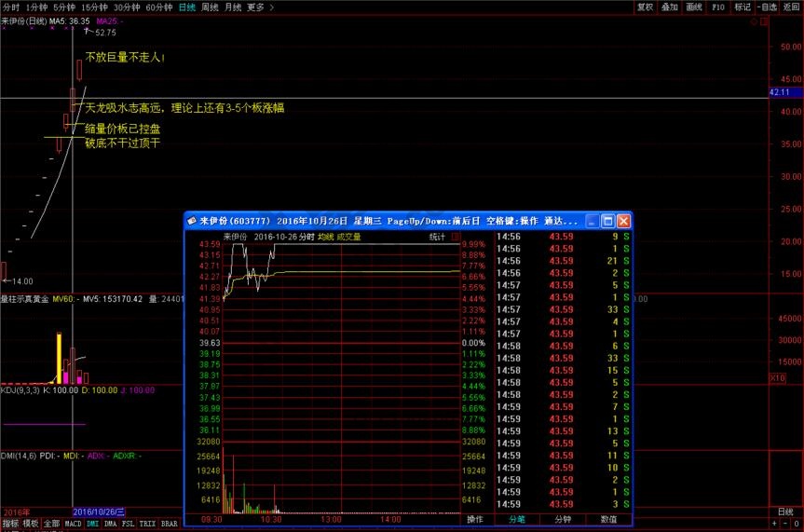The height and width of the screenshot is (532, 804).
Task: Click the 模板 template button
Action: [x=31, y=525]
